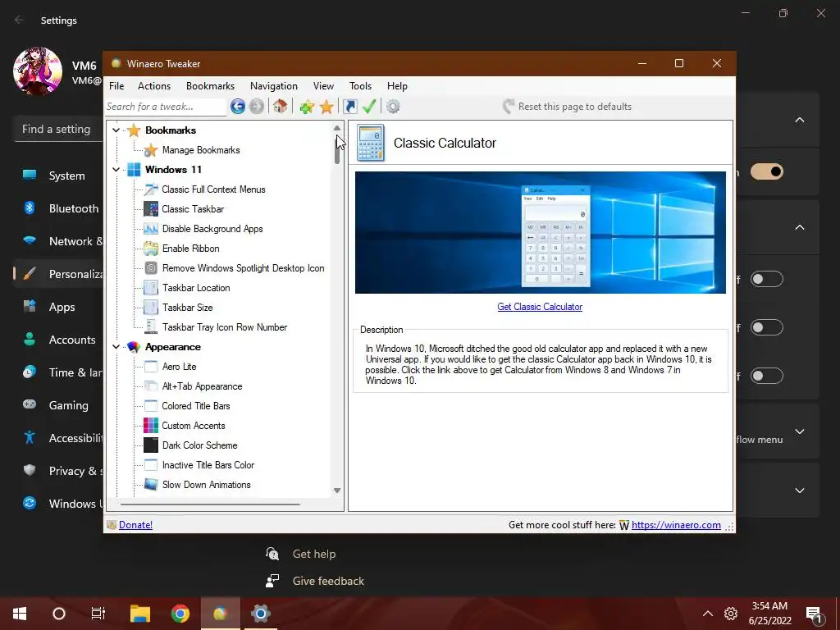
Task: Click the Classic Taskbar tree icon
Action: [151, 209]
